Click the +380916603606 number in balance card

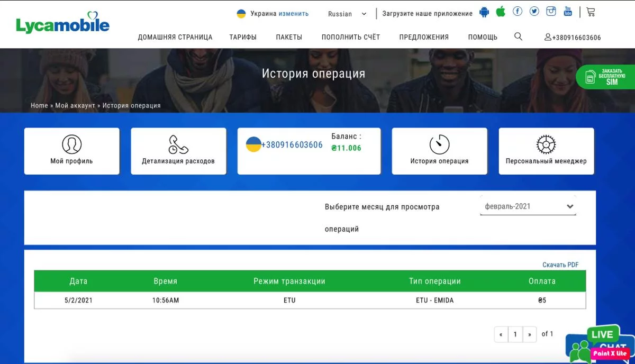[292, 145]
